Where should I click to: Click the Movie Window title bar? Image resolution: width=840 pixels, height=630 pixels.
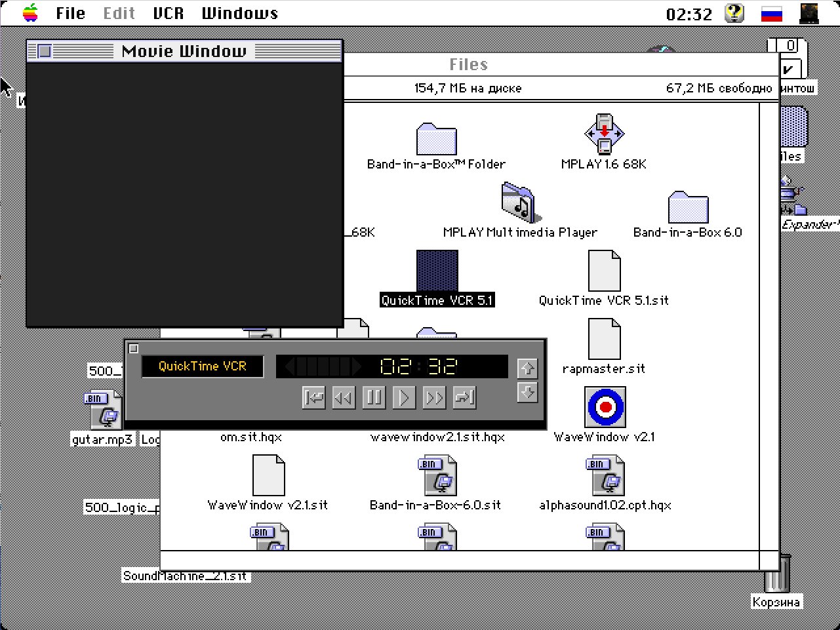pos(184,51)
